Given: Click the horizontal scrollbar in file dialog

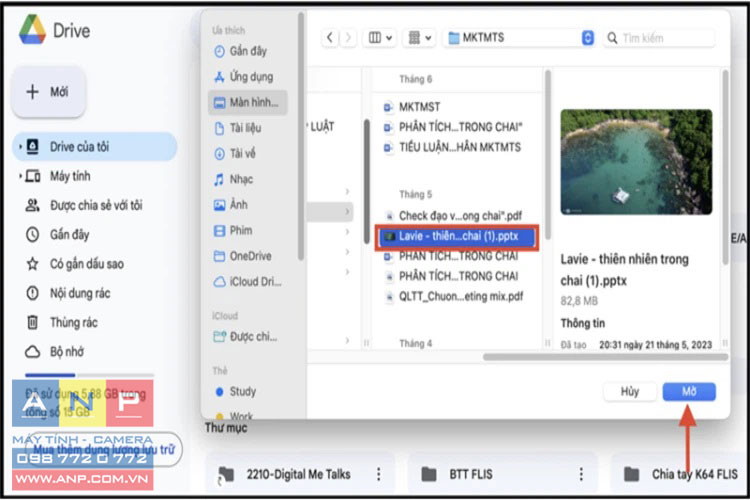Looking at the screenshot, I should 605,357.
